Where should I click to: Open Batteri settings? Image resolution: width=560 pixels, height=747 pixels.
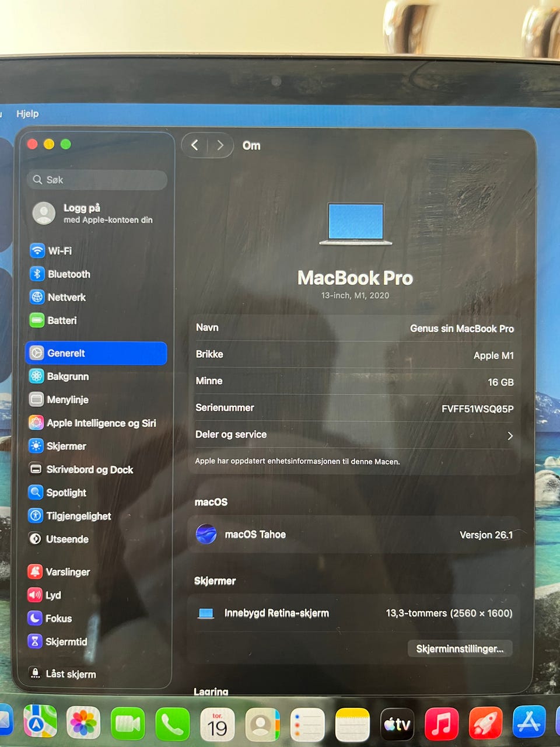point(53,320)
